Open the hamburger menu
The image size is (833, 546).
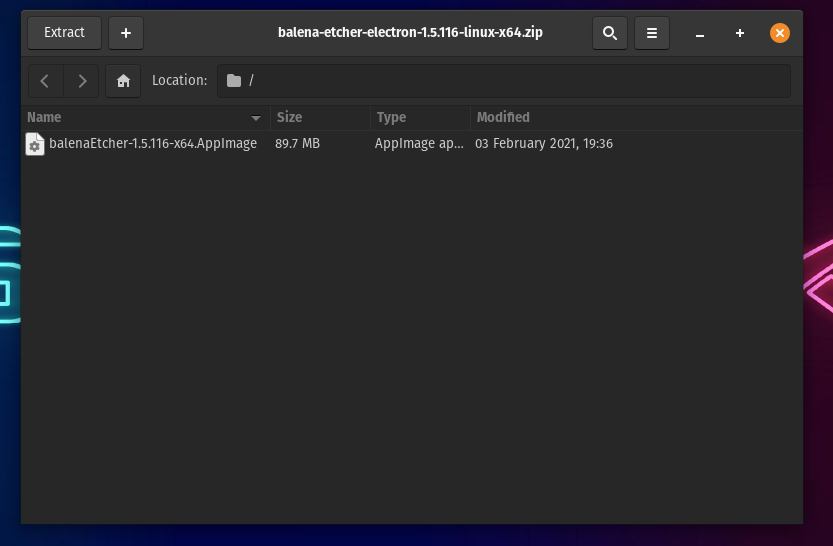[x=652, y=33]
